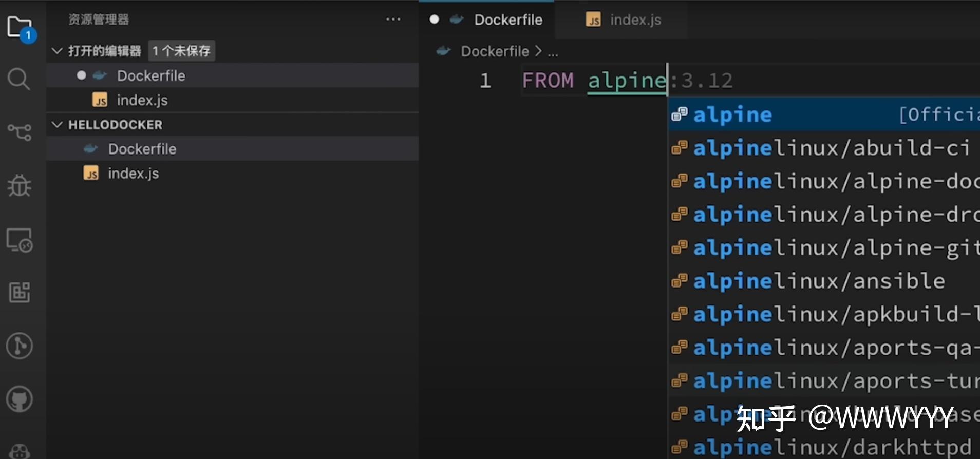Click the three-dot more actions in Explorer header

pos(393,20)
